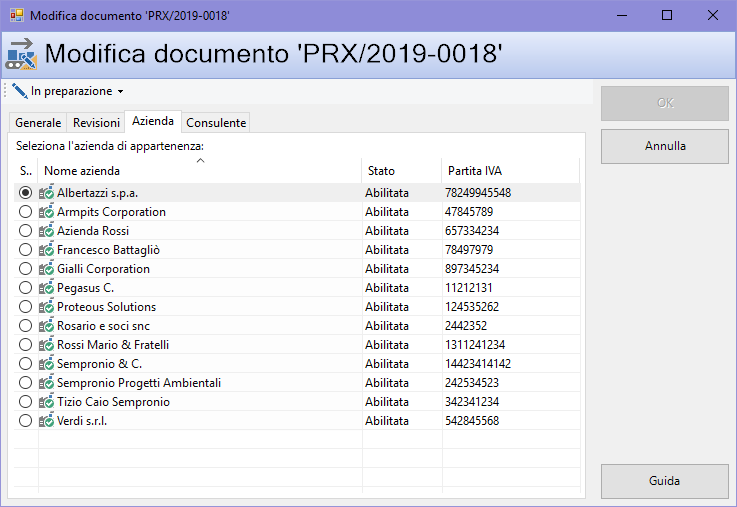Image resolution: width=737 pixels, height=507 pixels.
Task: Click Abilitata status in Pegasus C. row
Action: [387, 288]
